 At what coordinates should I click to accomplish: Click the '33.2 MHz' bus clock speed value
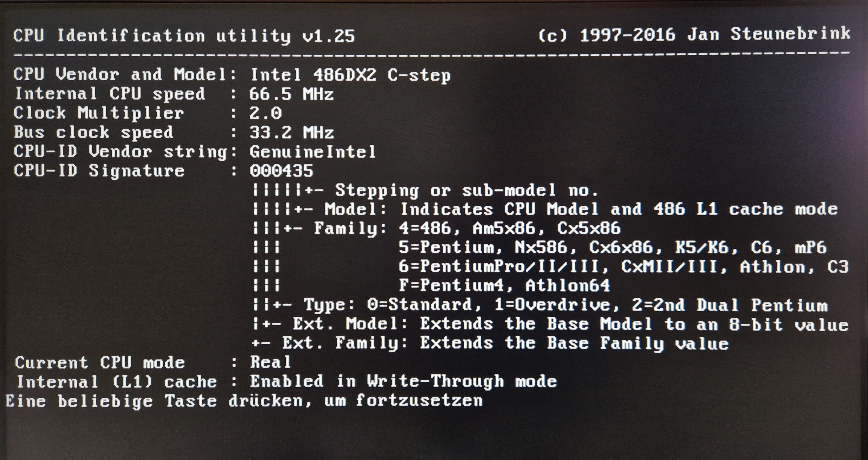[x=291, y=132]
